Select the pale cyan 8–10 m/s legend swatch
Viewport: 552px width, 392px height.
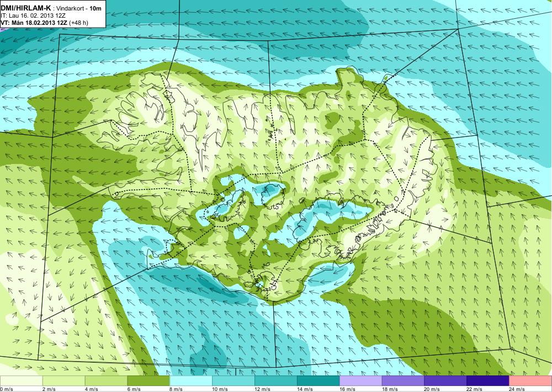point(191,381)
